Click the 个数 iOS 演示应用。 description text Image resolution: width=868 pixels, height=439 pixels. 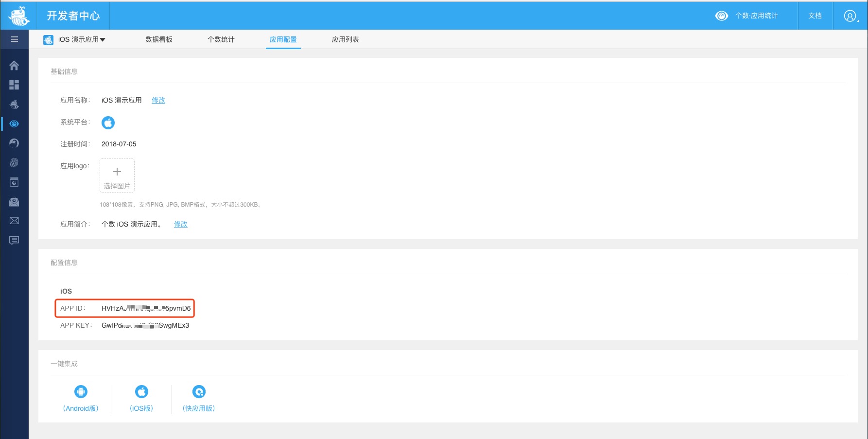coord(132,224)
